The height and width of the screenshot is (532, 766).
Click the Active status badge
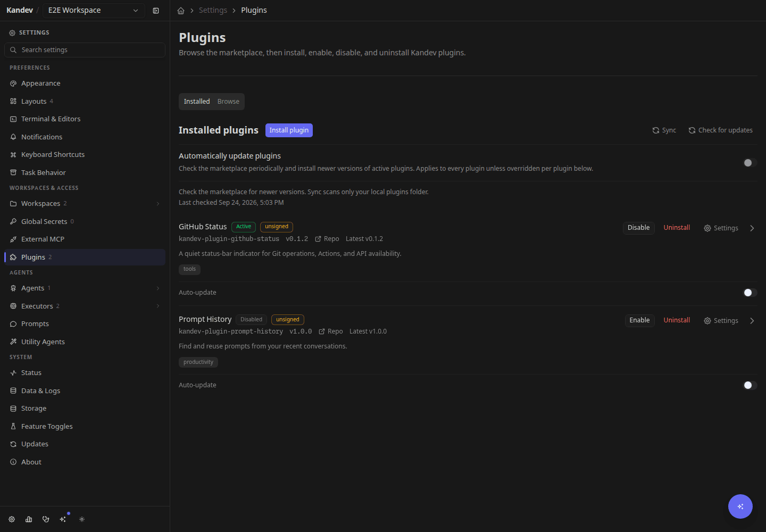244,227
